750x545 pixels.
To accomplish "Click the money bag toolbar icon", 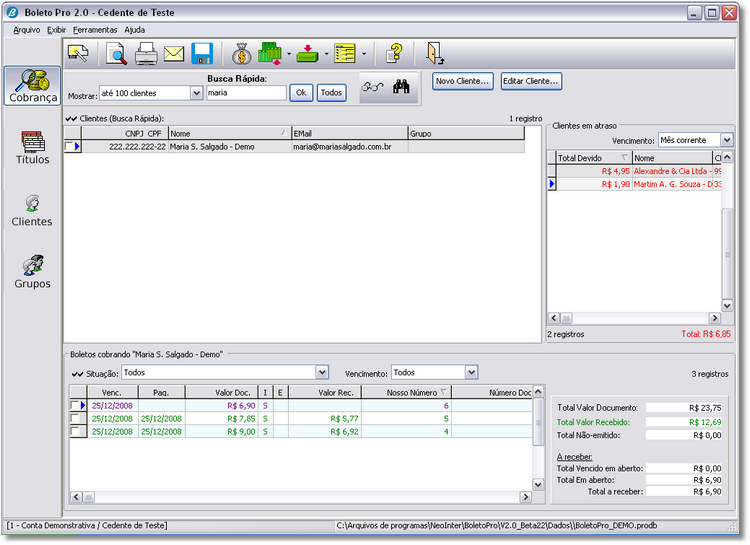I will (242, 54).
